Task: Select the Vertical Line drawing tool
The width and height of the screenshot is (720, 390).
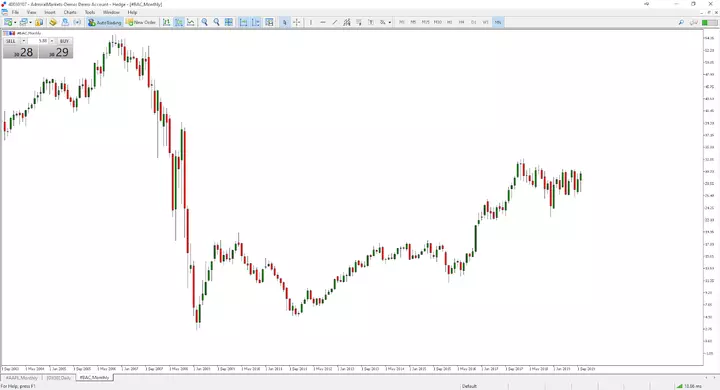Action: click(x=311, y=22)
